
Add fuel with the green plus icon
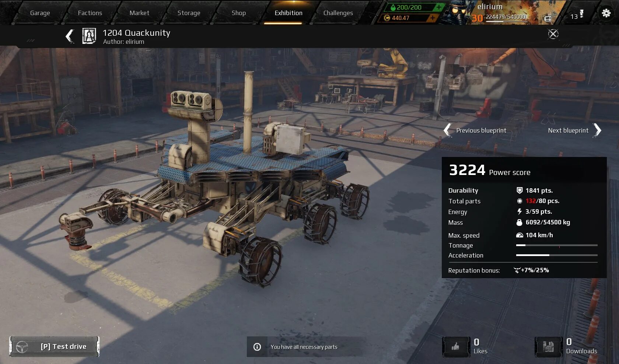(439, 7)
